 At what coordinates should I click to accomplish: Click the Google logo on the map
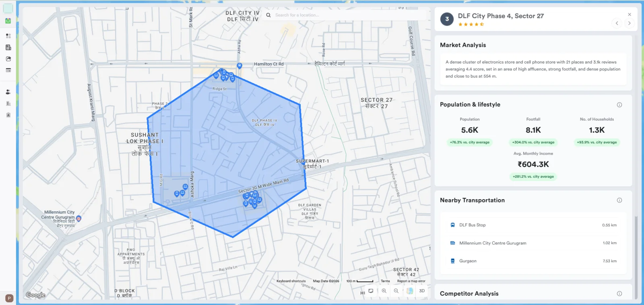[x=35, y=295]
